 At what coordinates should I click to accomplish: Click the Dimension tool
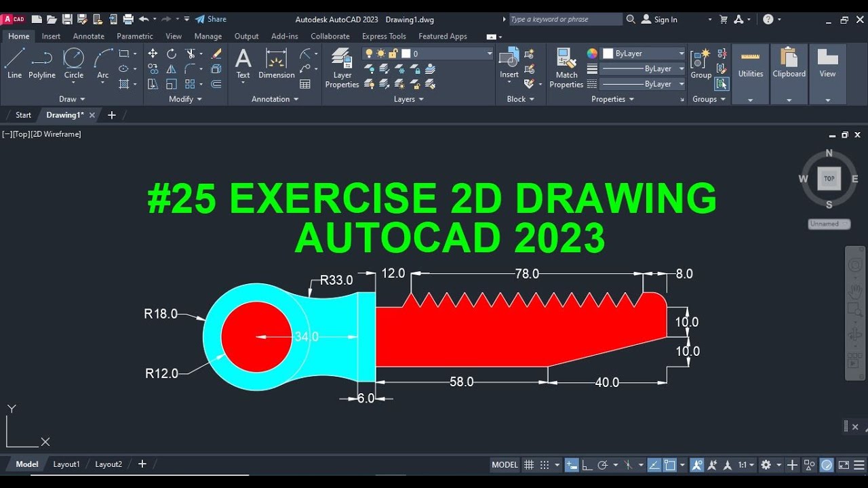(276, 64)
